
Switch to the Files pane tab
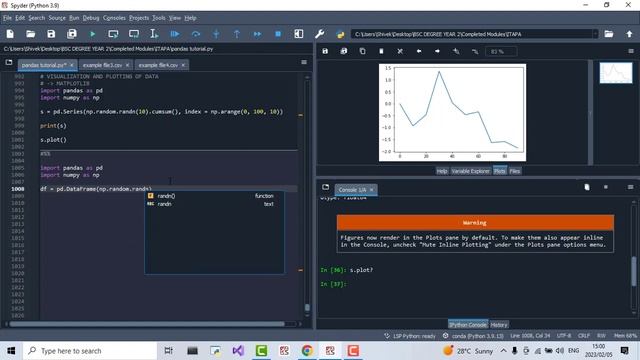515,171
